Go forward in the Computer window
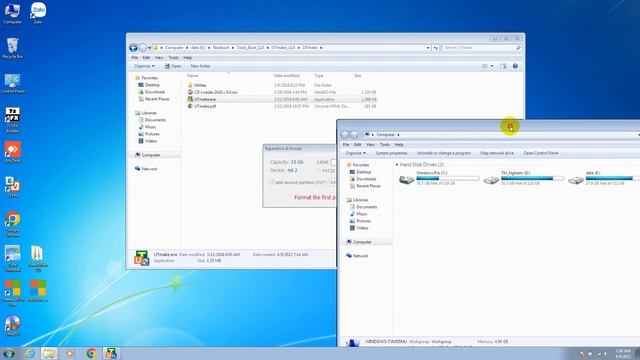The width and height of the screenshot is (640, 360). pyautogui.click(x=354, y=135)
